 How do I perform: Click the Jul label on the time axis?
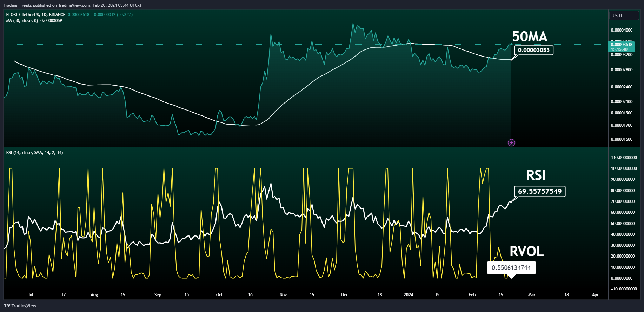(x=31, y=295)
